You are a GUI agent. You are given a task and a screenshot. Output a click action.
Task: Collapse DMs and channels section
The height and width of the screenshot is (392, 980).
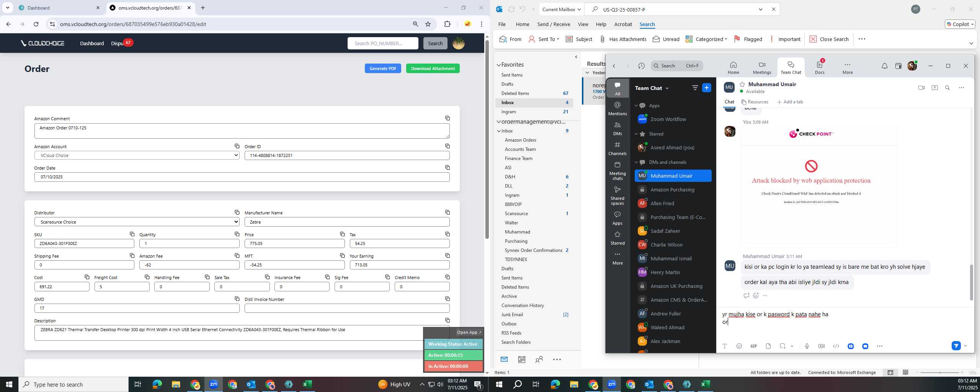click(636, 162)
